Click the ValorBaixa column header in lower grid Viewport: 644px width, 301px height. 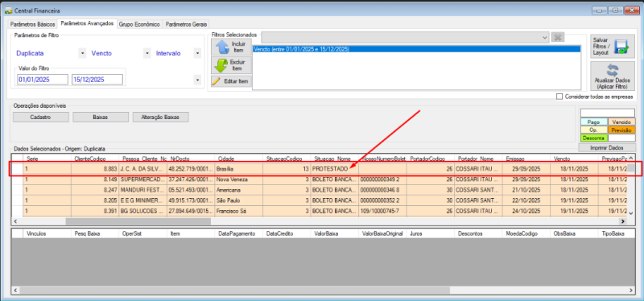click(335, 233)
